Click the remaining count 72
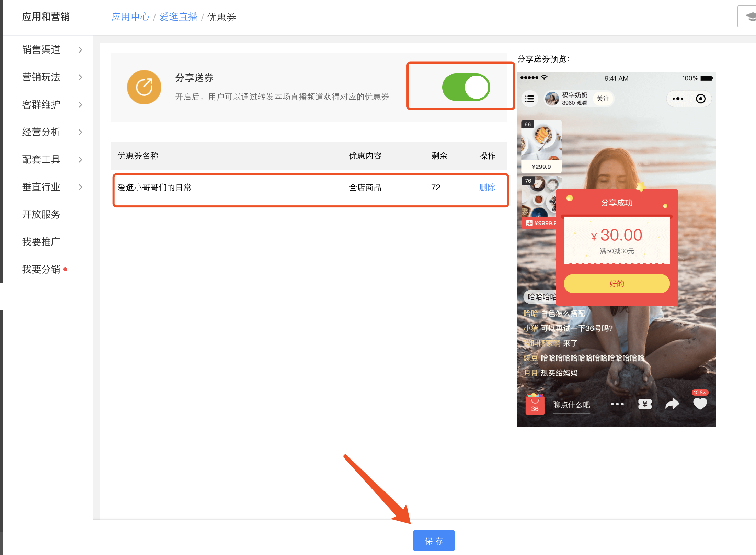The height and width of the screenshot is (555, 756). coord(435,188)
